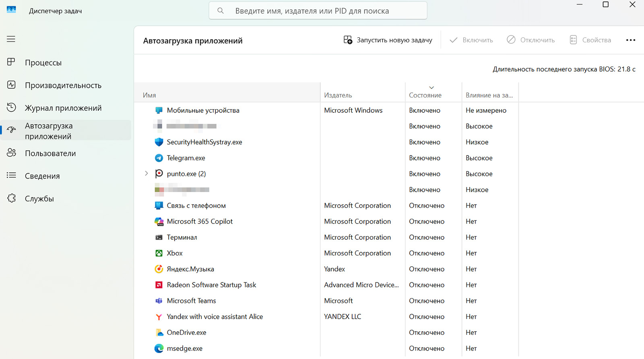Select the Telegram.exe row name
The image size is (644, 359).
(186, 158)
